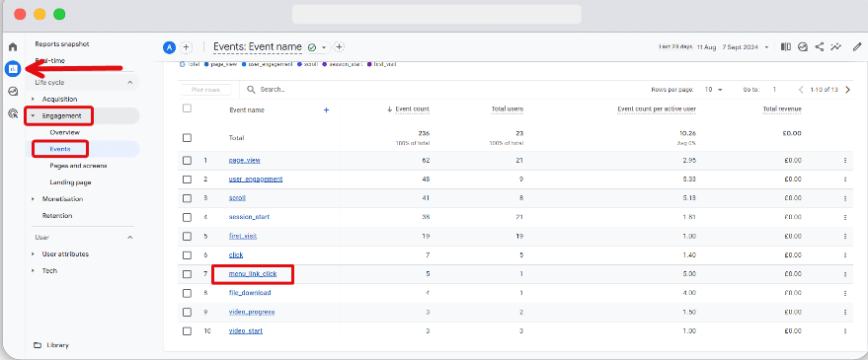Select the first_visit row checkbox
The width and height of the screenshot is (868, 360).
point(187,236)
